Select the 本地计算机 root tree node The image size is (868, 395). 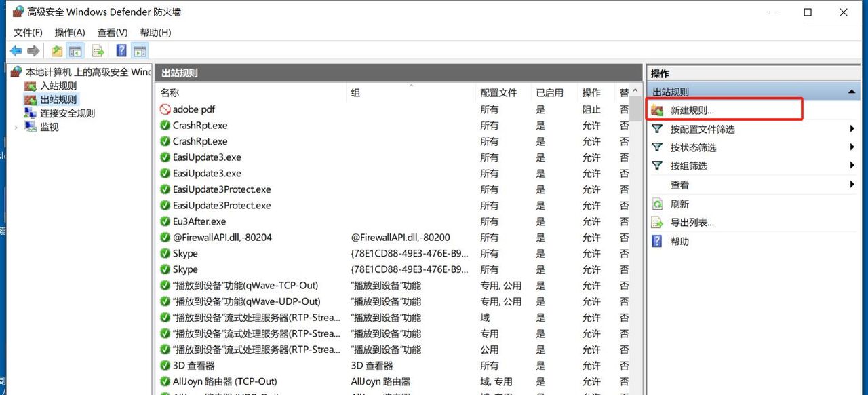88,71
